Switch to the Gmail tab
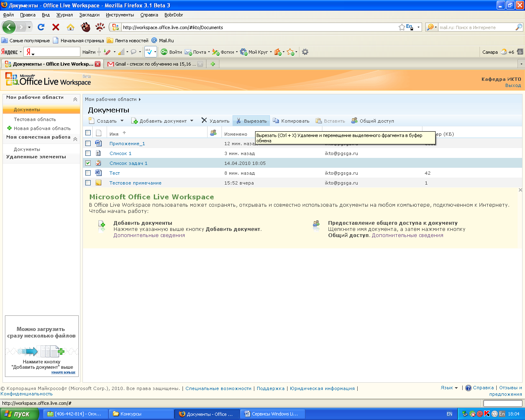 coord(155,64)
